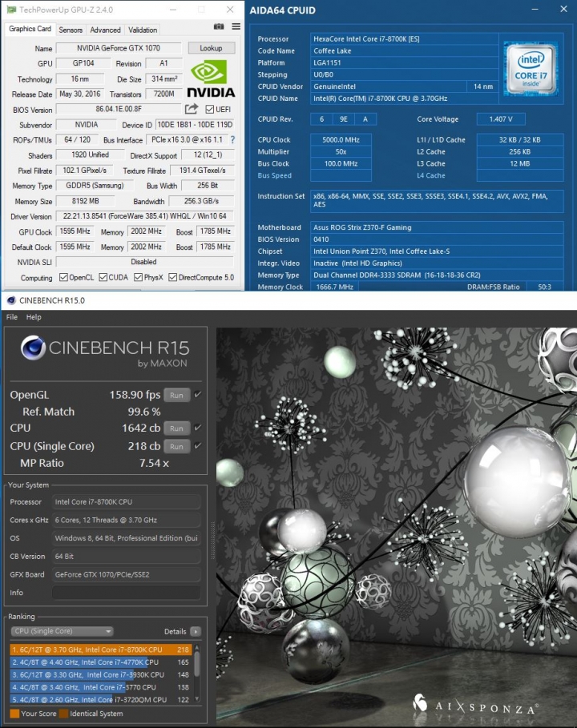Click the ranking scrollbar down arrow
577x728 pixels.
(x=197, y=698)
